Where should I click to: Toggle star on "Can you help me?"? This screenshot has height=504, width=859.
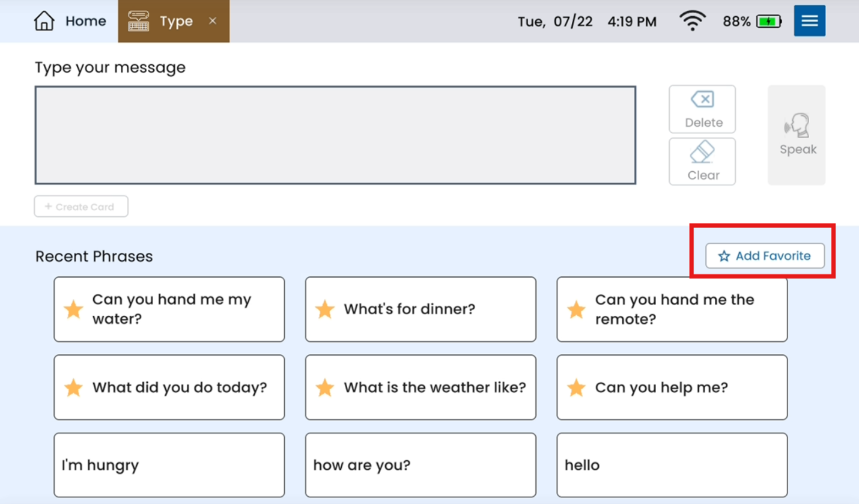click(x=576, y=387)
